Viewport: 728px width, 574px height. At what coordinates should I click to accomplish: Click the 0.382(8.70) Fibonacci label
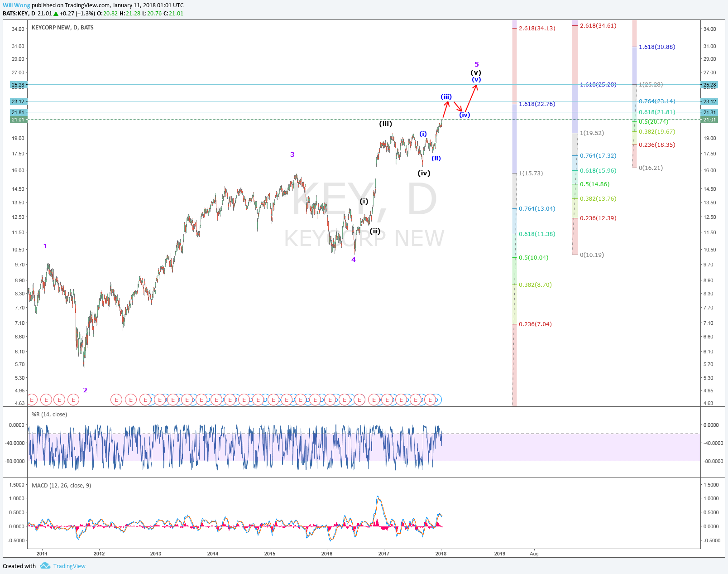click(535, 285)
